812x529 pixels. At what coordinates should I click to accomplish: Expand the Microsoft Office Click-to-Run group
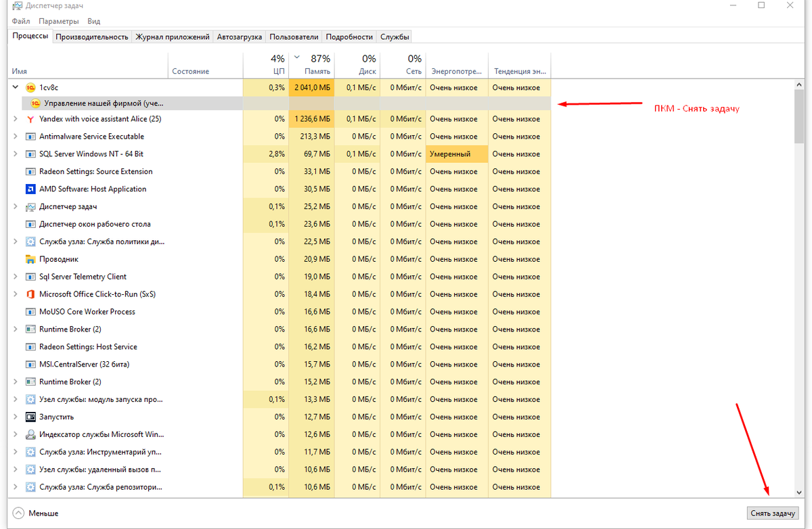pos(16,294)
